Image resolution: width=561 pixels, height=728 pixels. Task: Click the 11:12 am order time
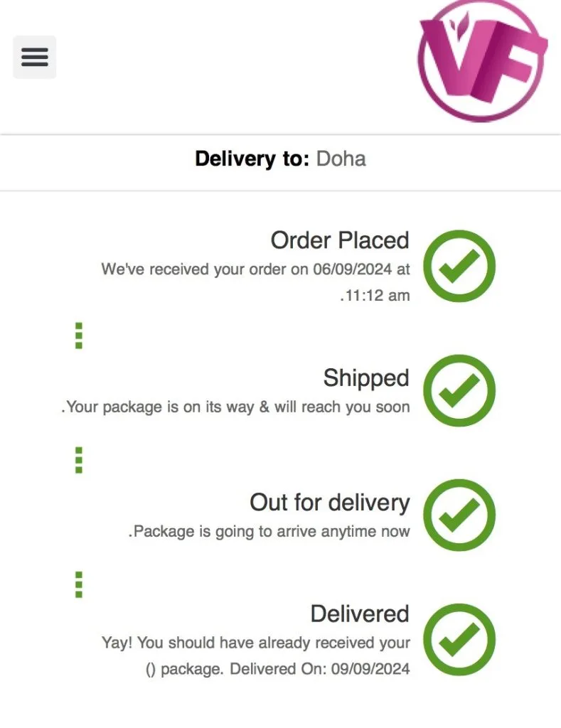[x=375, y=295]
